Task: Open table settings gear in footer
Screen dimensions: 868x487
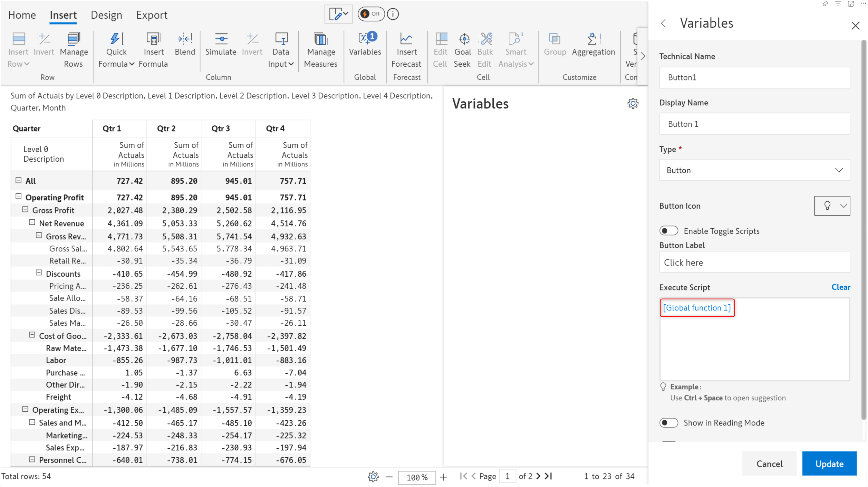Action: point(373,477)
